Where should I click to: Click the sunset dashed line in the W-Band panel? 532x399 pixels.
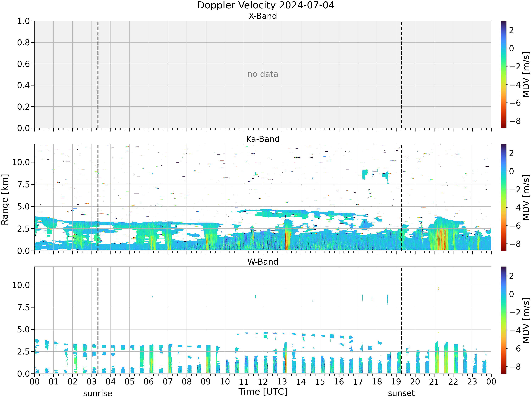[x=401, y=320]
